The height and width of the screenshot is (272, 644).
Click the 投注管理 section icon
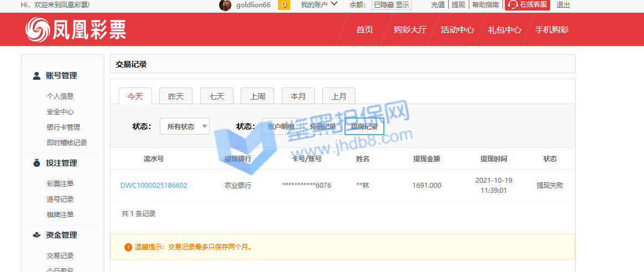pyautogui.click(x=37, y=163)
